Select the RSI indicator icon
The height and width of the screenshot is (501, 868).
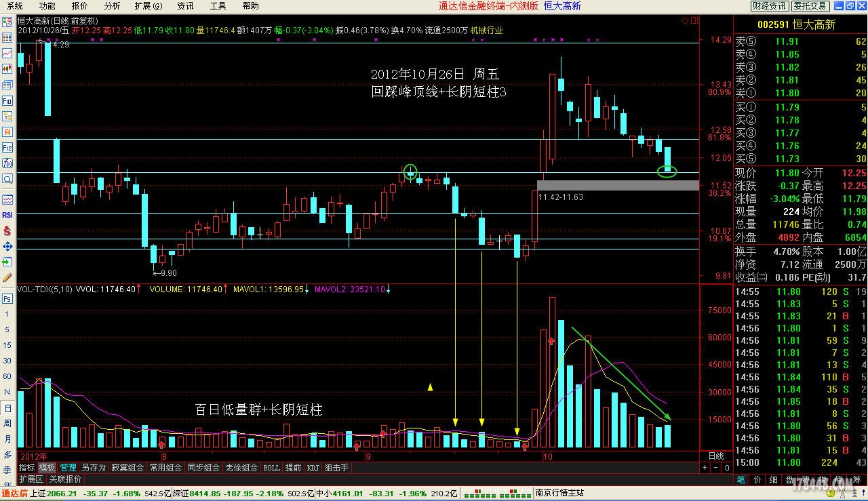point(7,215)
